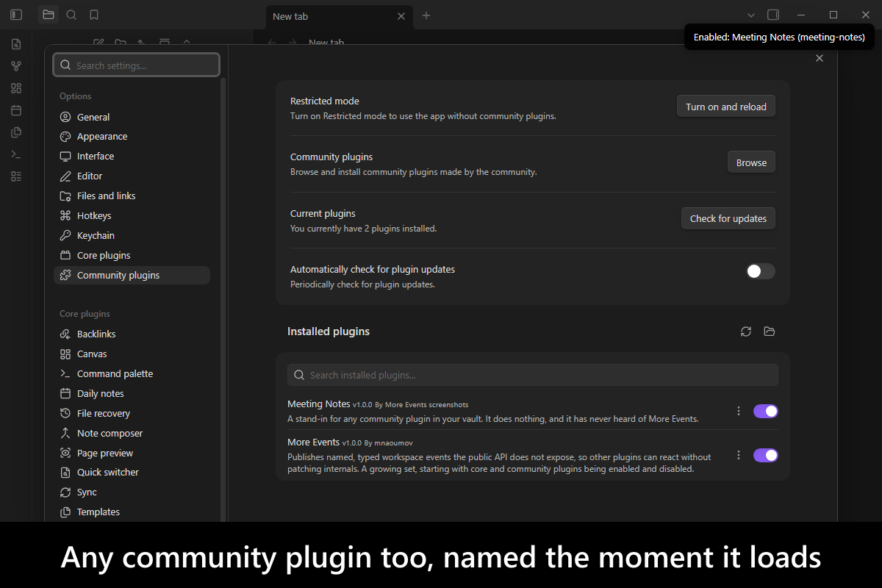Open quick switcher from the ribbon
The width and height of the screenshot is (882, 588).
16,44
